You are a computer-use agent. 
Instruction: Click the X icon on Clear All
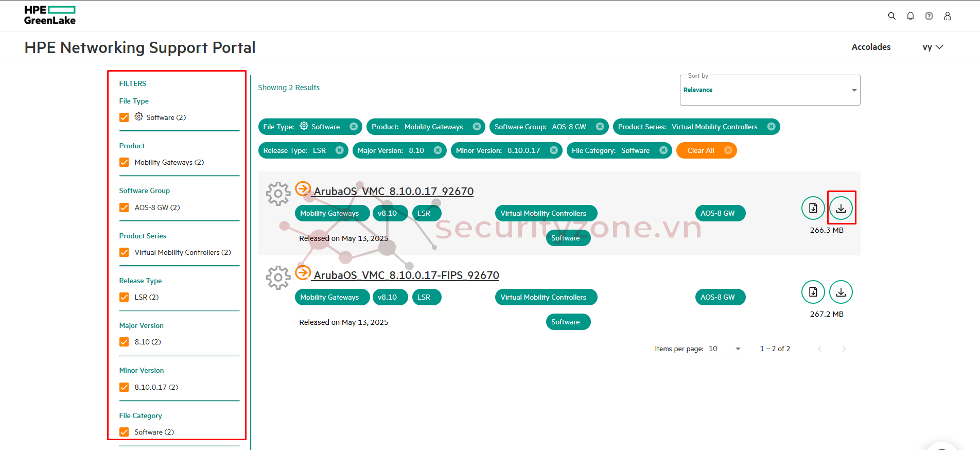pyautogui.click(x=728, y=150)
